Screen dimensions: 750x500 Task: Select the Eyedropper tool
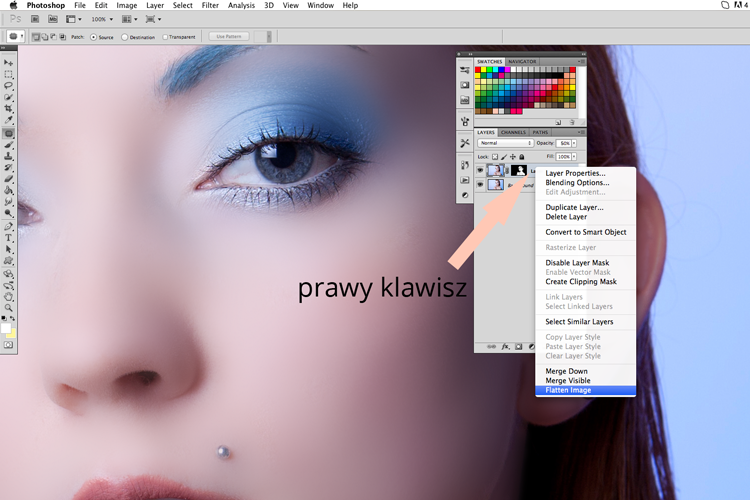tap(8, 120)
